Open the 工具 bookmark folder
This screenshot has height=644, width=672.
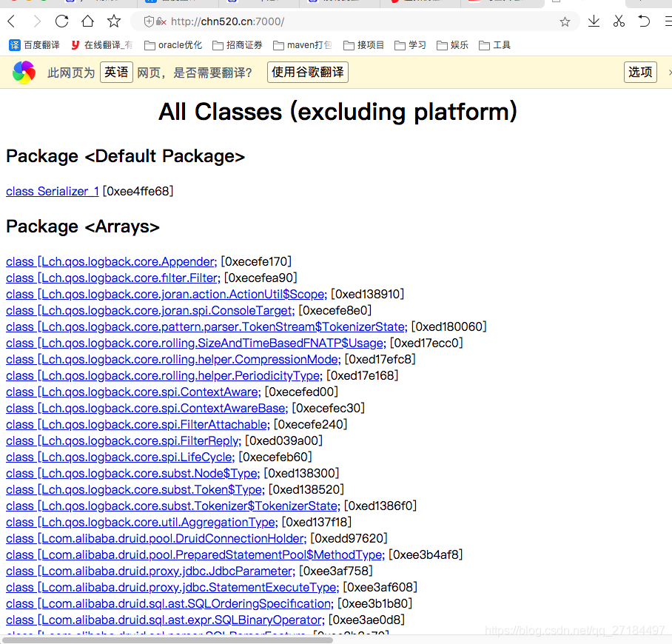pos(494,45)
